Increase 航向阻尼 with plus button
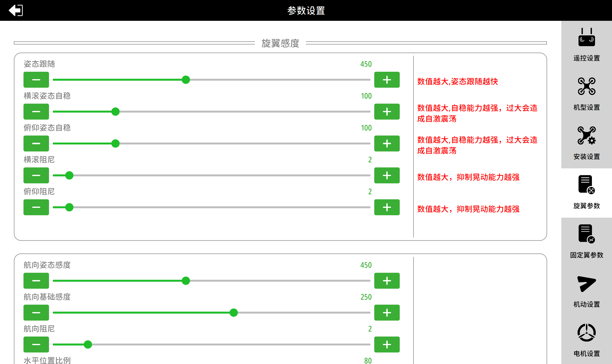This screenshot has height=364, width=612. coord(387,345)
